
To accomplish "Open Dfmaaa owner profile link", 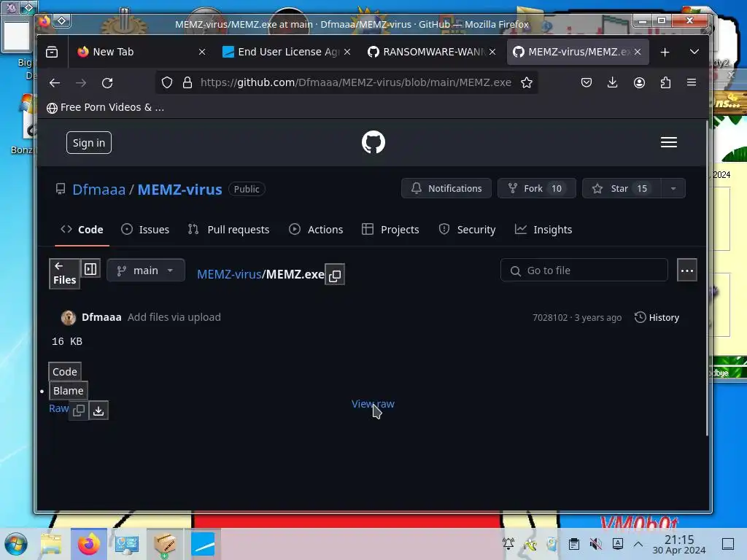I will coord(98,190).
